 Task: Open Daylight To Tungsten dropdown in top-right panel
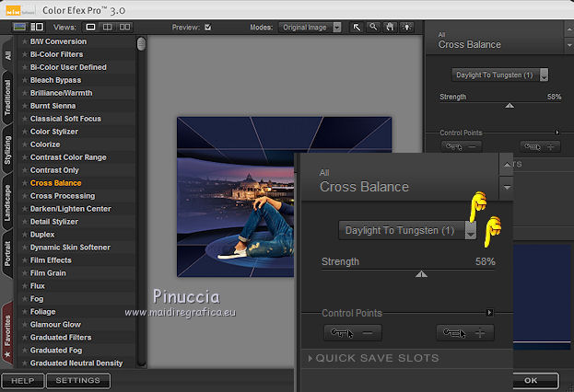[500, 75]
